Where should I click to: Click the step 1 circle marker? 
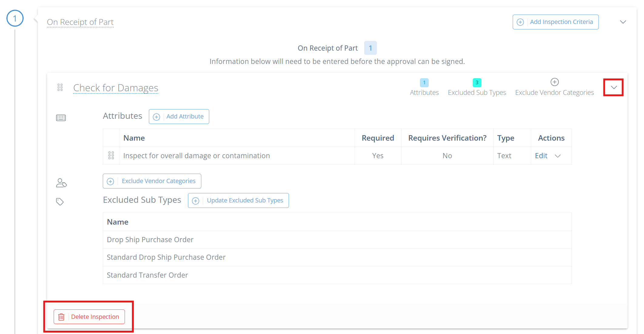[x=15, y=18]
